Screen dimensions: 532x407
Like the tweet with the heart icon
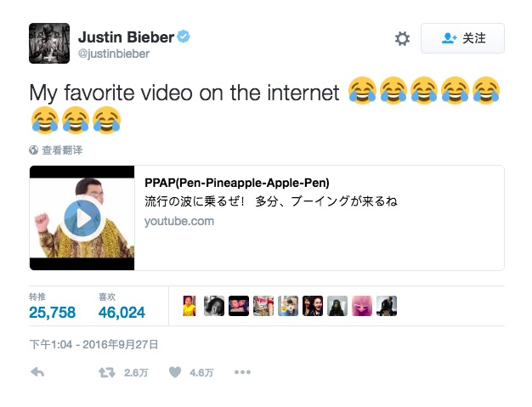[175, 372]
